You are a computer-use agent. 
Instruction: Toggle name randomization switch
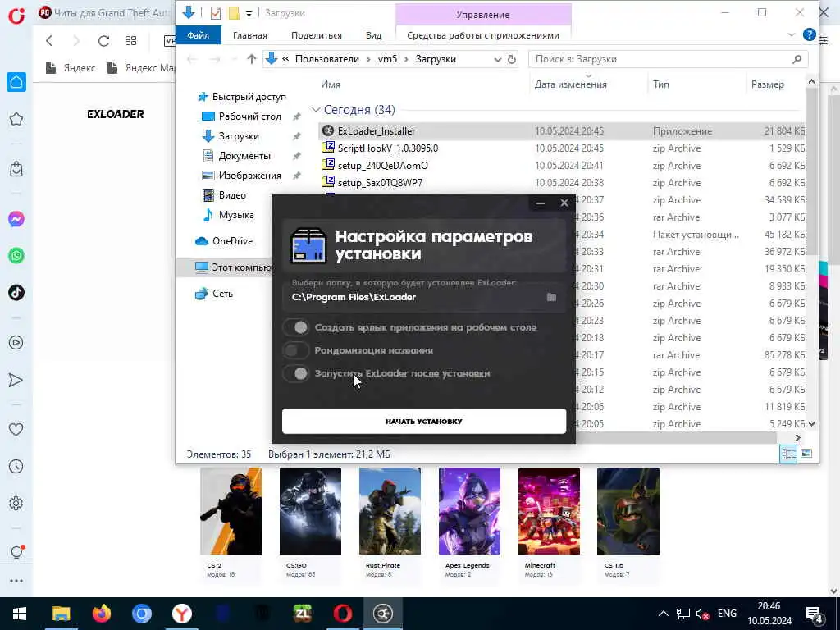point(296,350)
